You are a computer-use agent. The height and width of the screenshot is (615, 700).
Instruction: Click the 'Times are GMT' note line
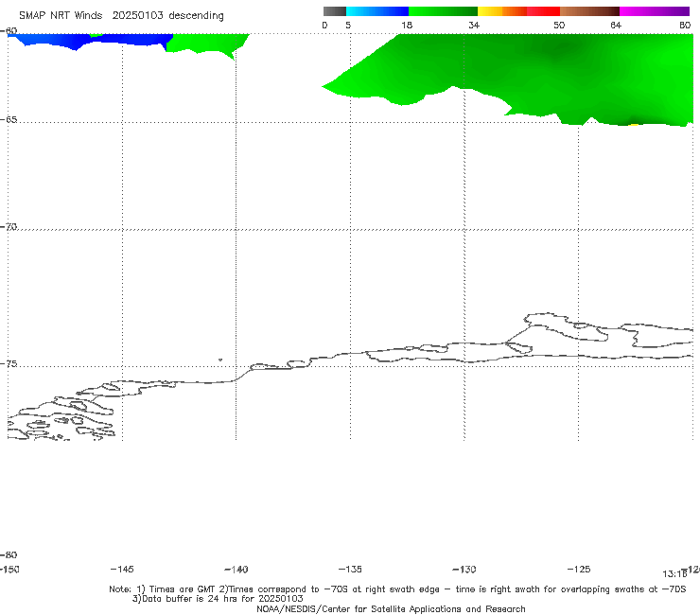[x=397, y=589]
